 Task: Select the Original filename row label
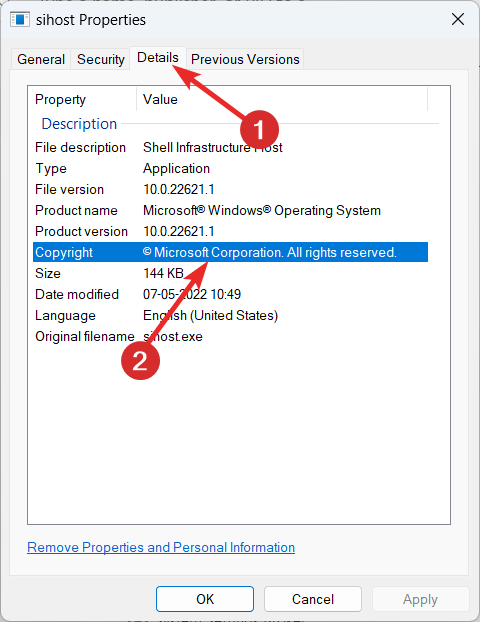click(x=85, y=337)
